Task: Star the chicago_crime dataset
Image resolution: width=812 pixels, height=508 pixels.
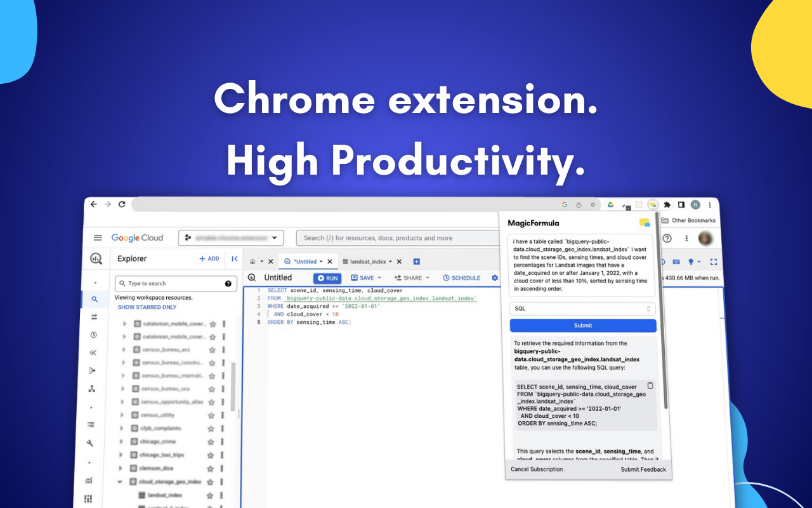Action: tap(211, 442)
